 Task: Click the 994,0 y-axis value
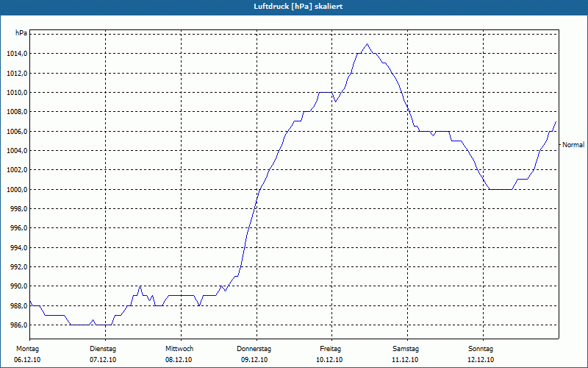(19, 248)
